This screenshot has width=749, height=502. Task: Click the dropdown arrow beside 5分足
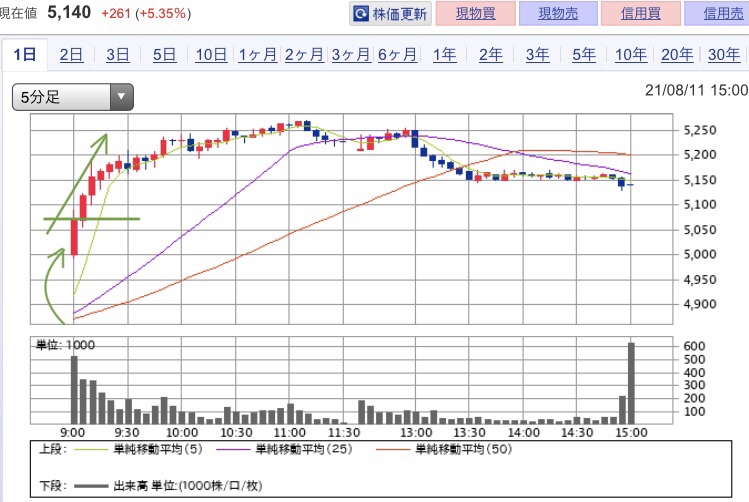[121, 97]
